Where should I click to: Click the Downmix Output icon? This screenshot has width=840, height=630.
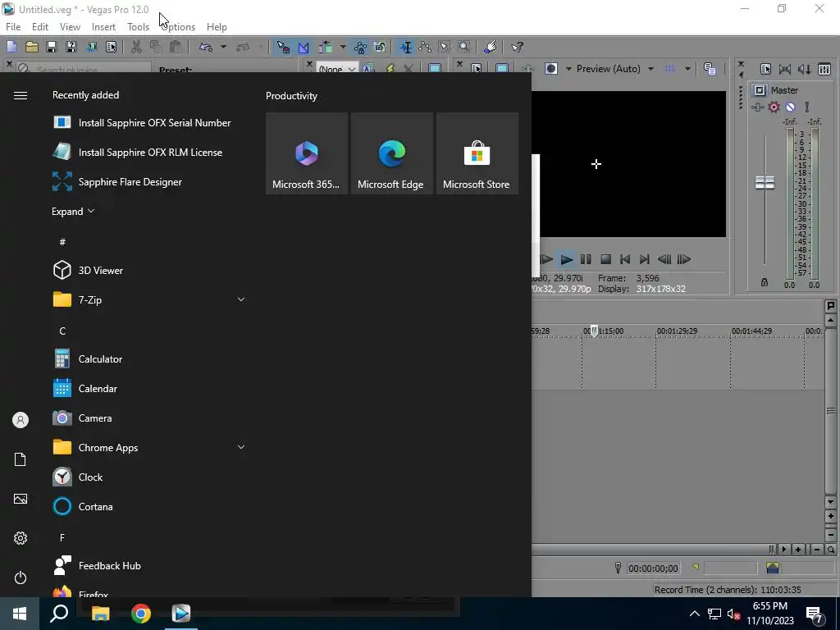pos(785,69)
